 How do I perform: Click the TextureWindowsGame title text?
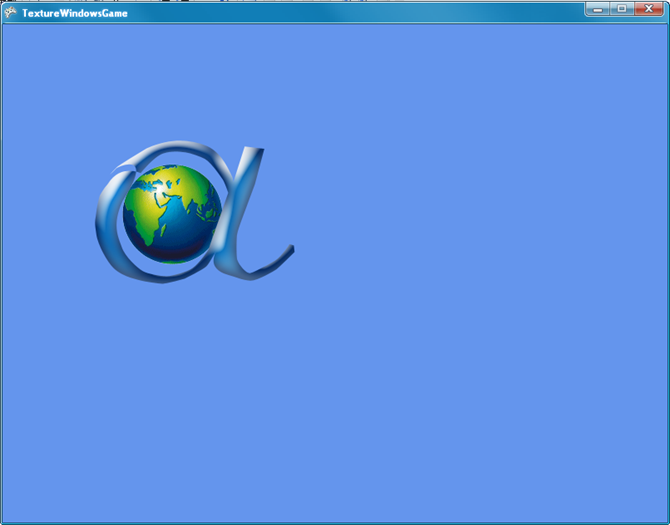(75, 13)
